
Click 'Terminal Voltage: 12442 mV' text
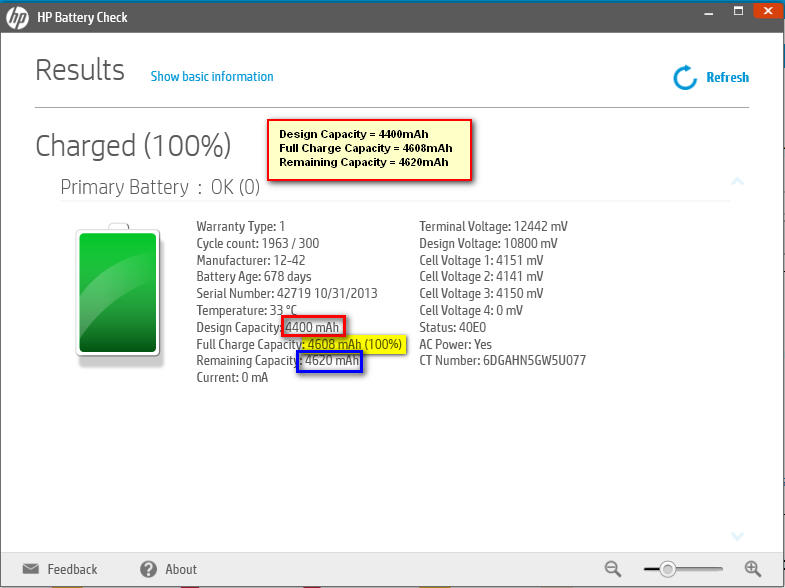(494, 227)
